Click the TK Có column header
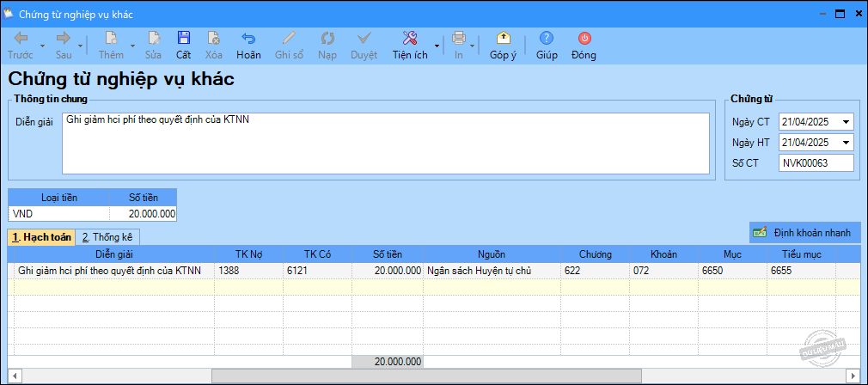868x385 pixels. pos(317,254)
